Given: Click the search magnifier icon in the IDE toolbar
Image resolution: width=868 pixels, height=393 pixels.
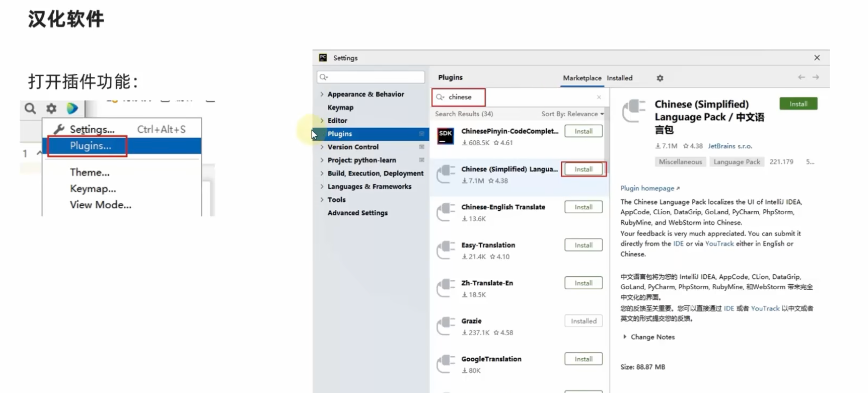Looking at the screenshot, I should pyautogui.click(x=30, y=109).
